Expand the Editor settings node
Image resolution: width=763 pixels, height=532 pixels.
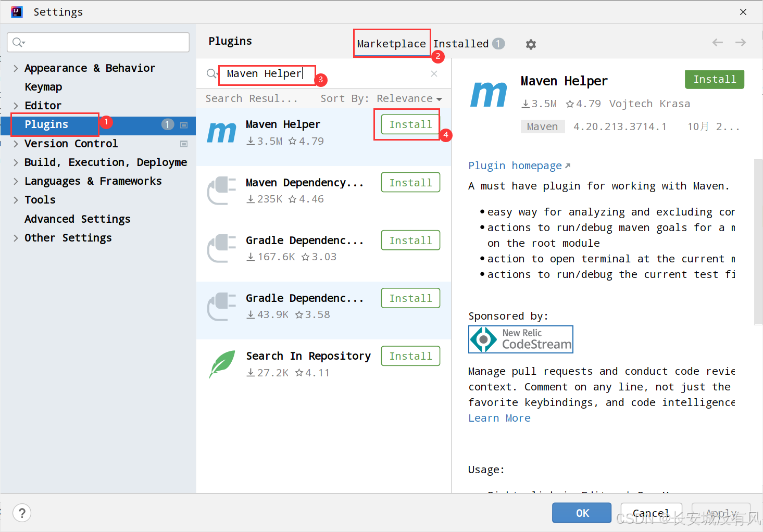(x=16, y=106)
